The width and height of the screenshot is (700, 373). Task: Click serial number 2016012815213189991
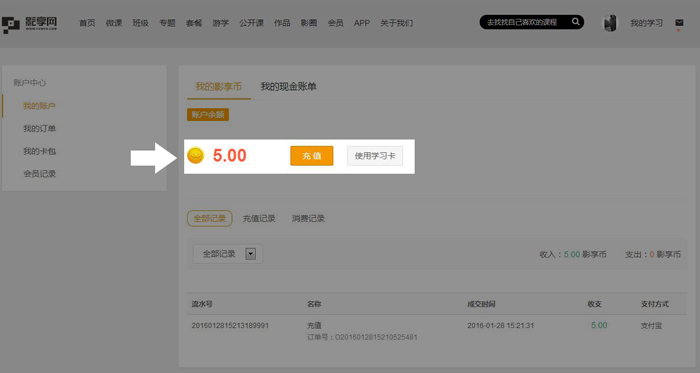click(230, 325)
